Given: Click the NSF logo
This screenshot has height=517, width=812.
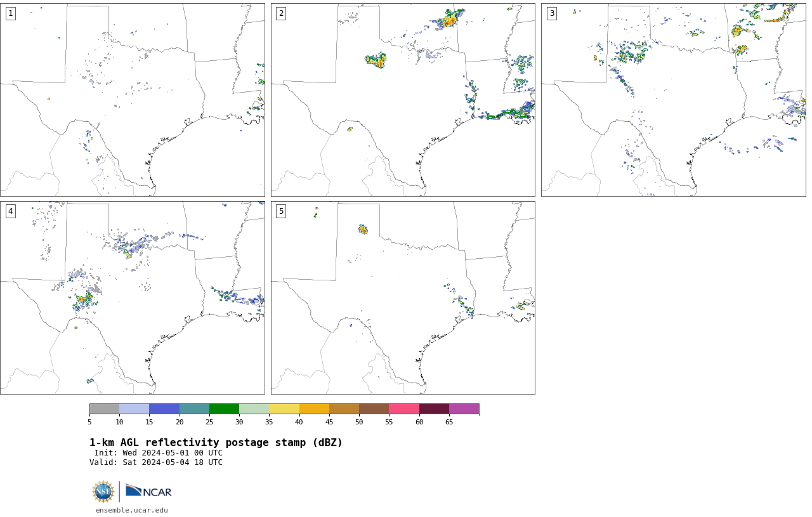Looking at the screenshot, I should (103, 492).
